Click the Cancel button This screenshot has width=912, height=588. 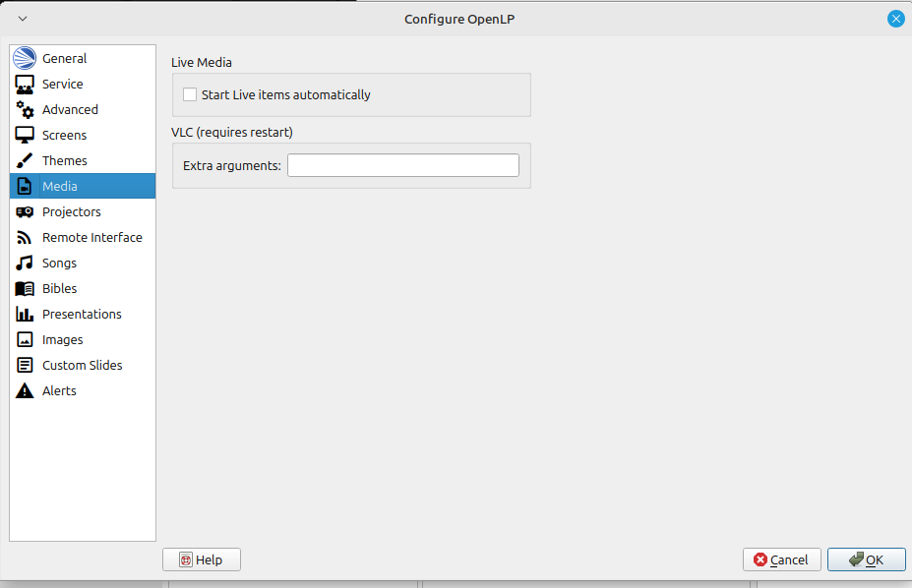pos(781,559)
